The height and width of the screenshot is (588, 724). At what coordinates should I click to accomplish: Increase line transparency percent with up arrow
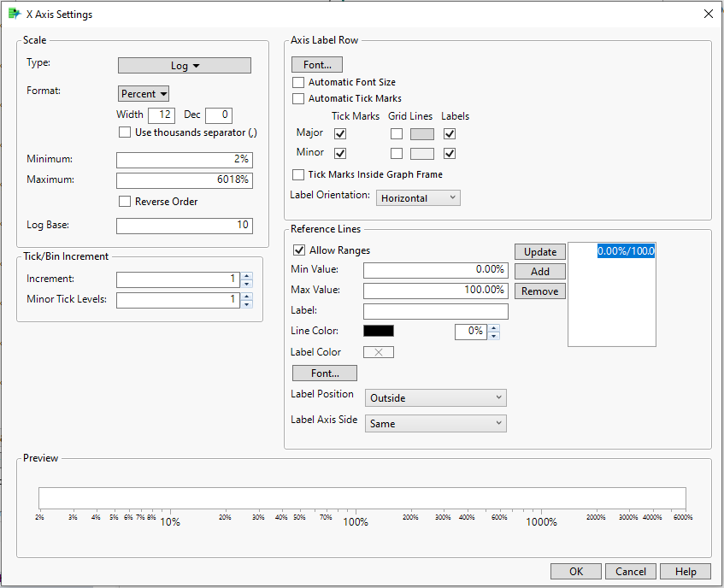pyautogui.click(x=493, y=327)
